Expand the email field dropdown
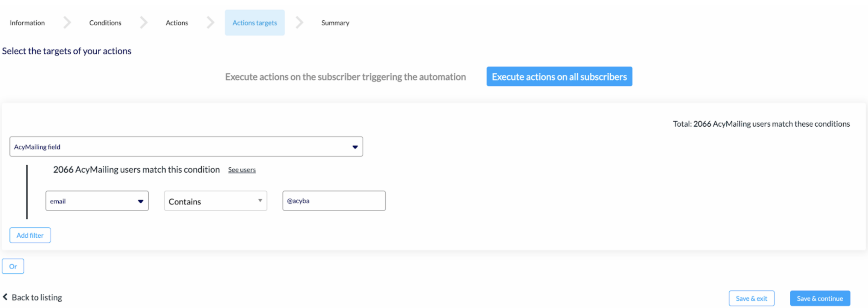 (97, 201)
